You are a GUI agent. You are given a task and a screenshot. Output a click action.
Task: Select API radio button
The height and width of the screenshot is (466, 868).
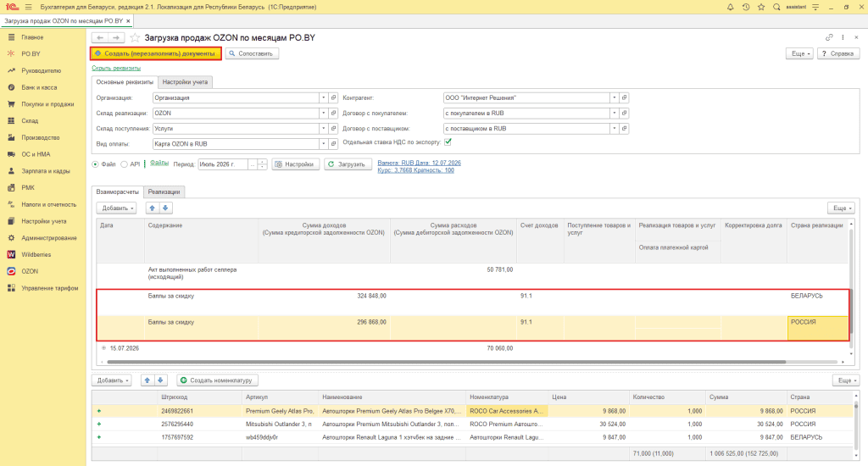[x=124, y=164]
